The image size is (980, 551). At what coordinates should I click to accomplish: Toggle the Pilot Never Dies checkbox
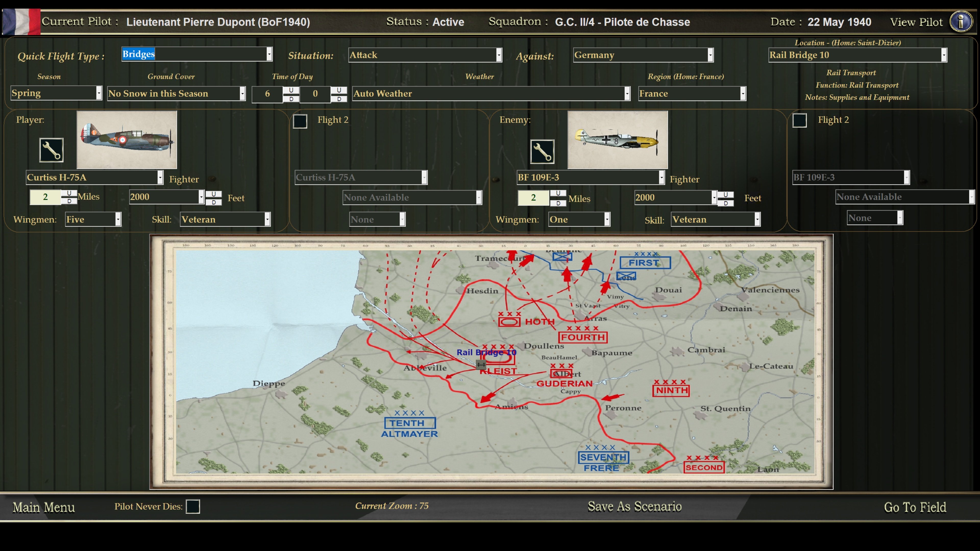193,507
